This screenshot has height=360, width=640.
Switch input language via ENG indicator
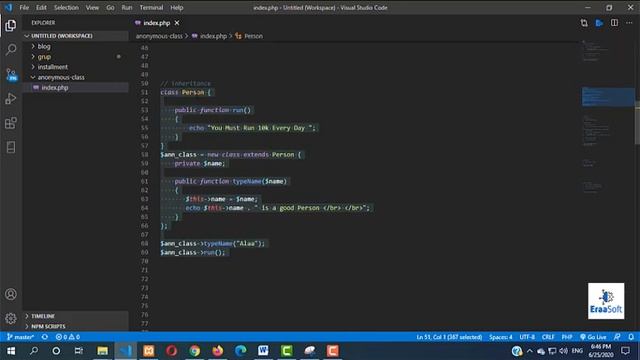577,351
